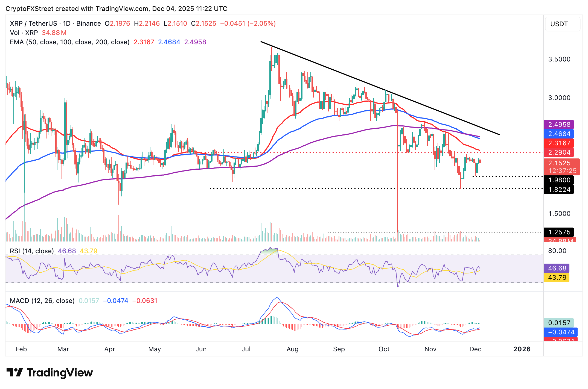Click the 1.8224 price level tag

click(559, 189)
